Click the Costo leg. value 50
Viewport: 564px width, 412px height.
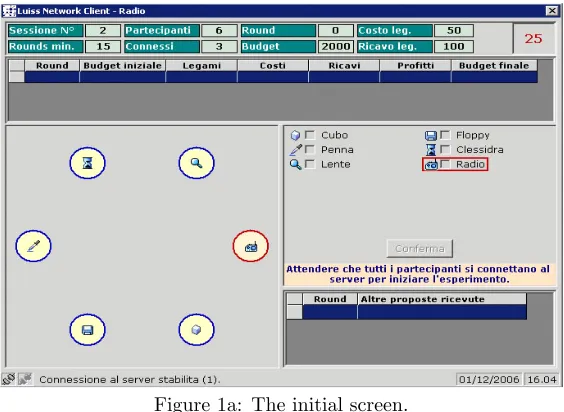click(x=454, y=31)
